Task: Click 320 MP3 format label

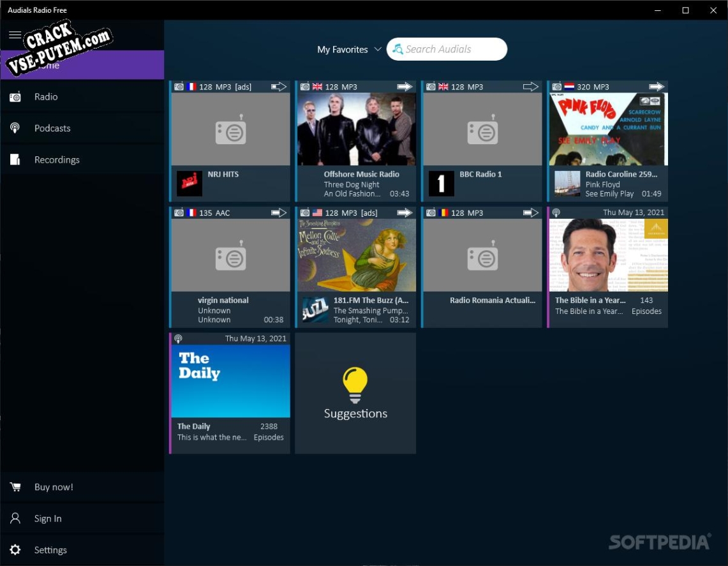Action: (x=593, y=87)
